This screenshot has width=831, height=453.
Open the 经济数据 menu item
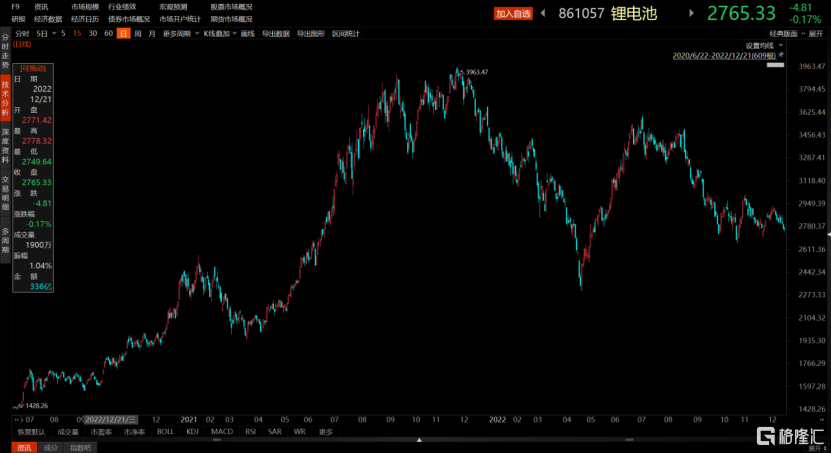[48, 19]
